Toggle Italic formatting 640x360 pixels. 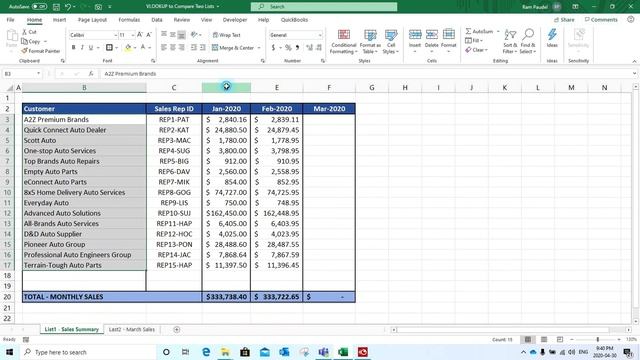click(x=82, y=48)
